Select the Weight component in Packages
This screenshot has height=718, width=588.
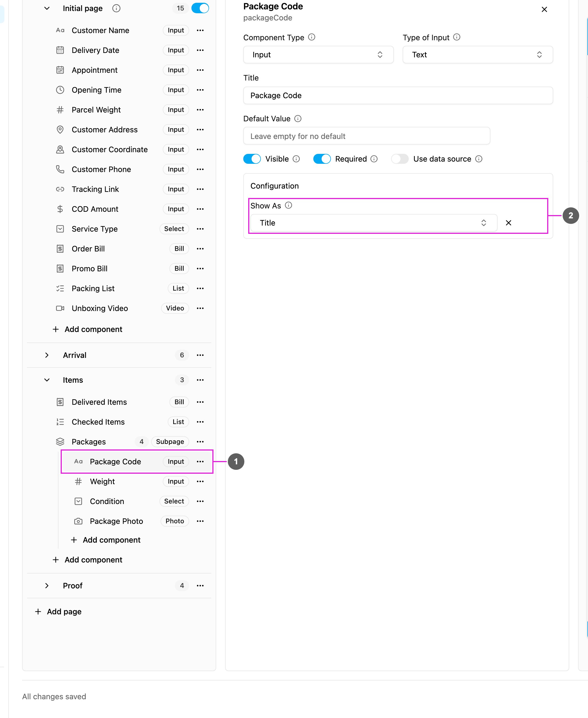(137, 482)
